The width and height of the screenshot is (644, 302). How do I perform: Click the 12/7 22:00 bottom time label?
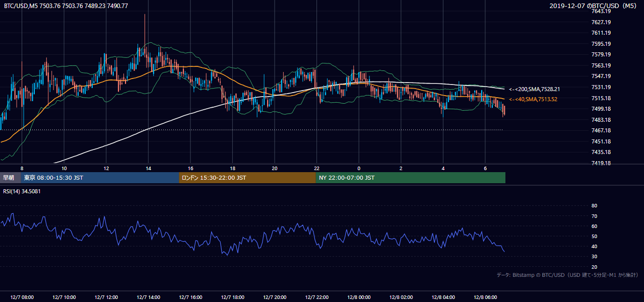click(316, 297)
